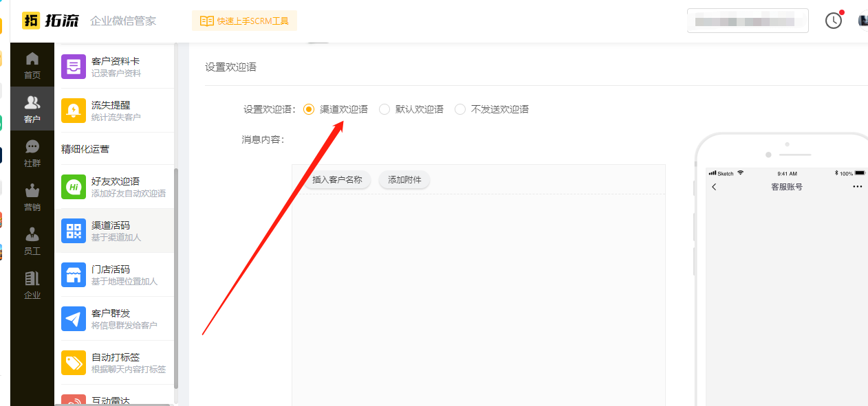Open the 首页 home section
Viewport: 868px width, 406px height.
coord(32,65)
